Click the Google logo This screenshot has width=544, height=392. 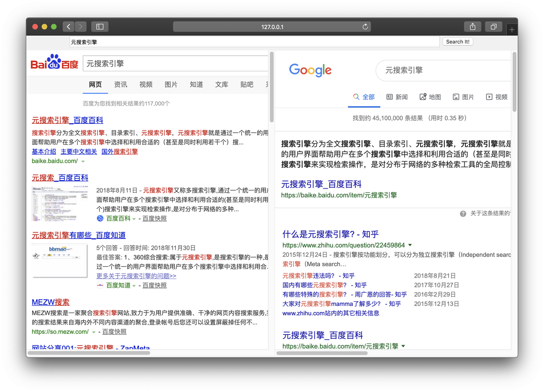coord(310,70)
